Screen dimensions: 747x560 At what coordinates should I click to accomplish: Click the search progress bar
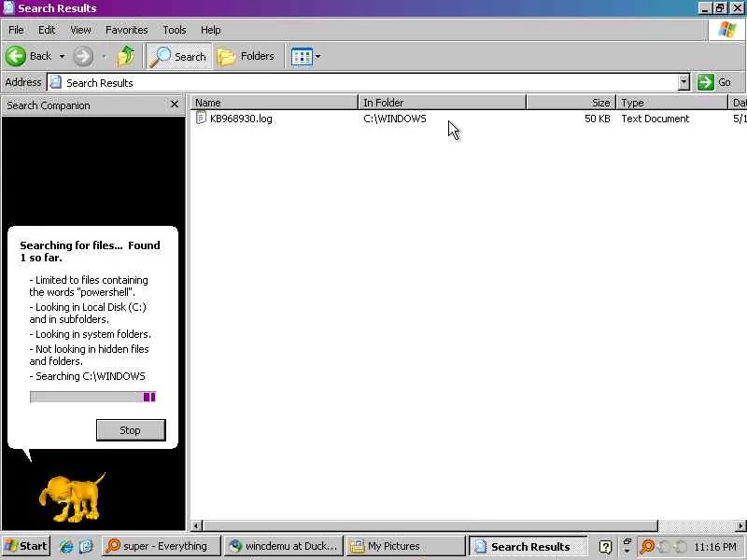tap(92, 397)
